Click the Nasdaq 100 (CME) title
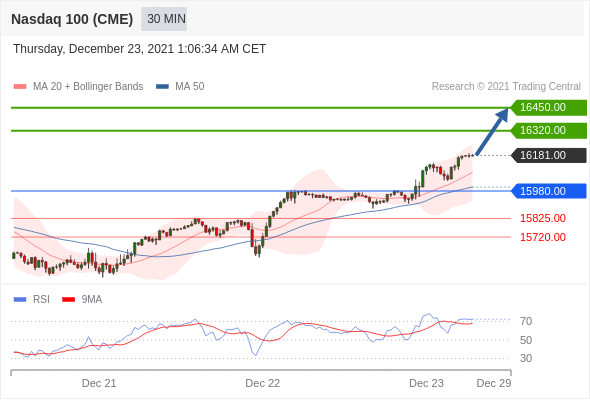The height and width of the screenshot is (400, 590). (x=72, y=19)
